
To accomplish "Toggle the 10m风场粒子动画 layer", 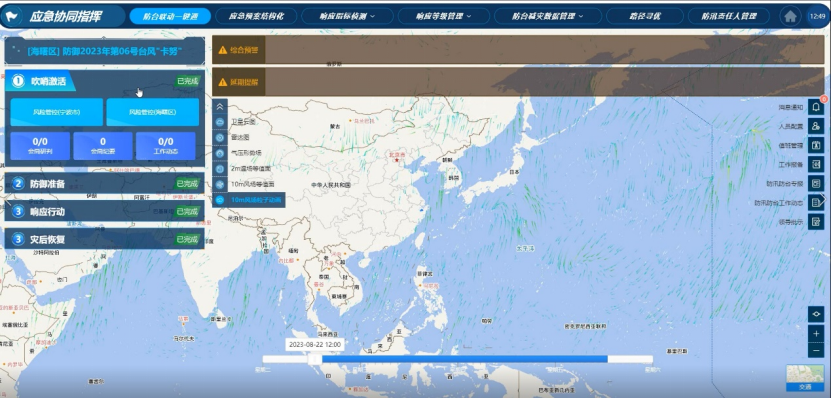I will [x=249, y=200].
